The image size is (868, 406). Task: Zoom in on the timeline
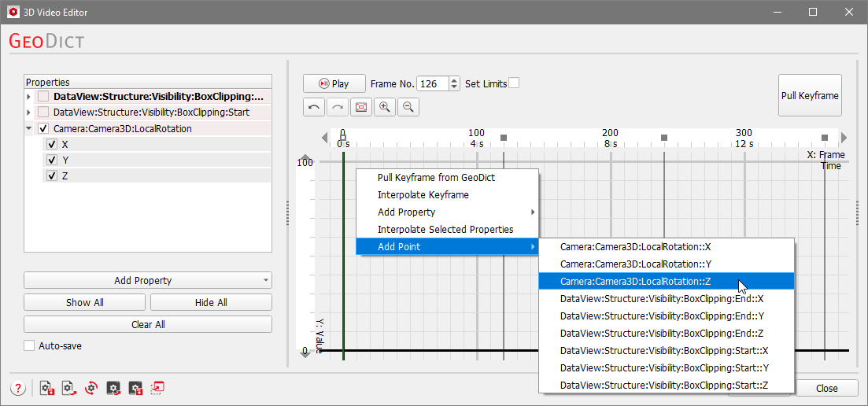pyautogui.click(x=385, y=107)
